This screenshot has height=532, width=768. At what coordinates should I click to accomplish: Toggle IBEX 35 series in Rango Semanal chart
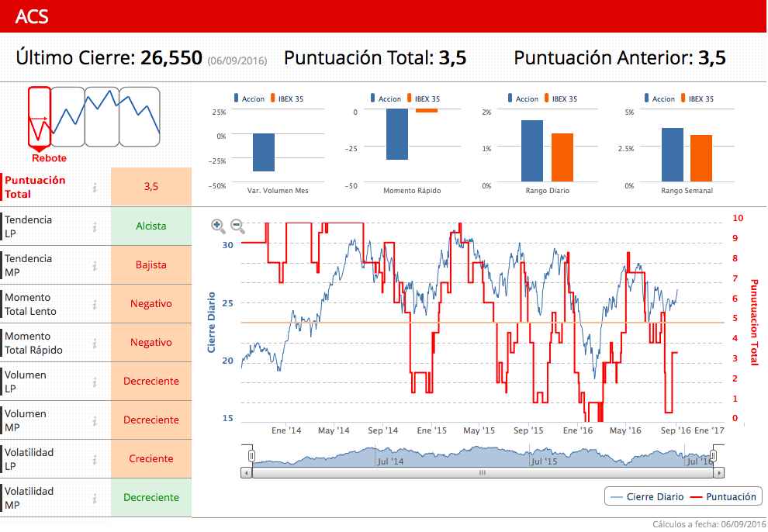[x=697, y=98]
